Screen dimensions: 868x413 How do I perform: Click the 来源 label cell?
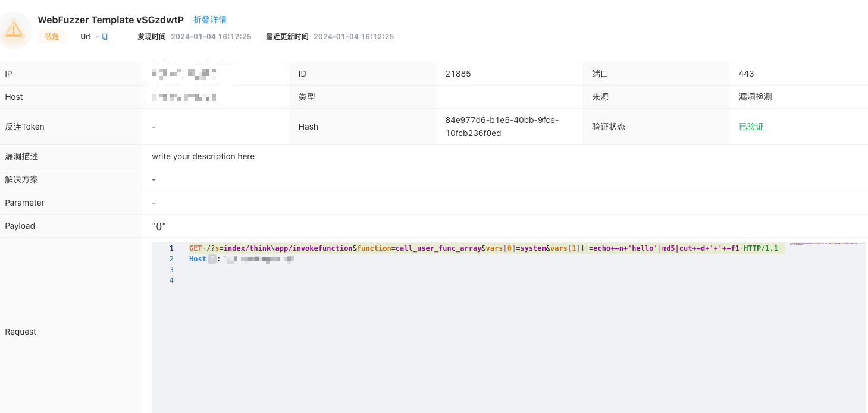[656, 97]
